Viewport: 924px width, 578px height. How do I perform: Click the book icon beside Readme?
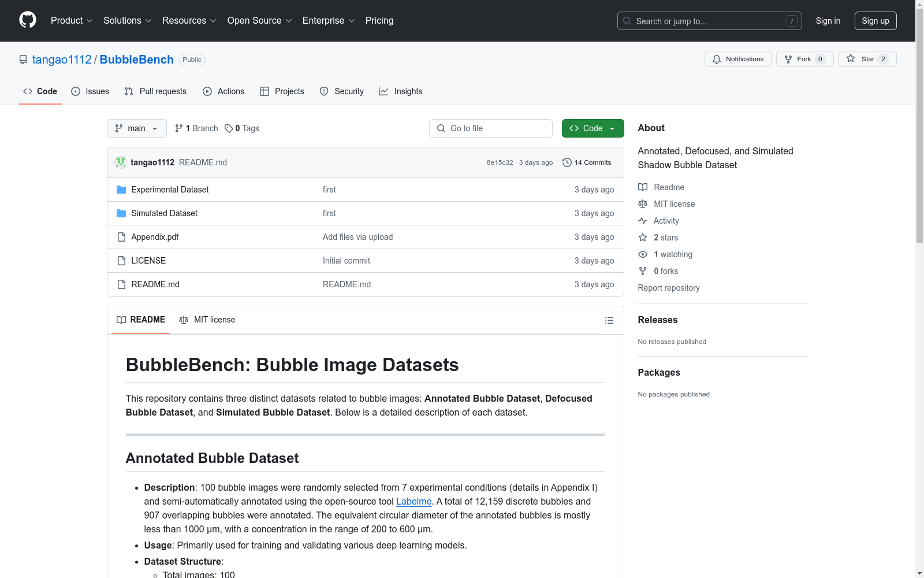pos(643,187)
